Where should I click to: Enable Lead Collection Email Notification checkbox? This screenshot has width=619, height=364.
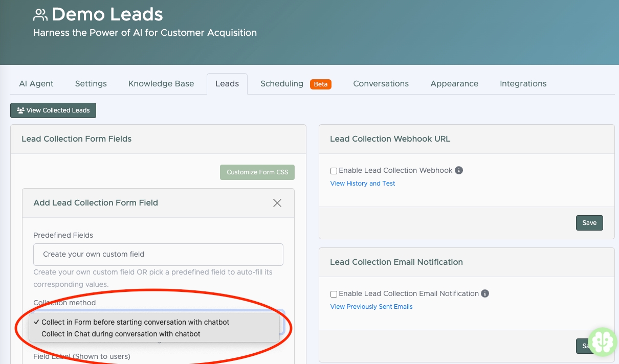(334, 294)
